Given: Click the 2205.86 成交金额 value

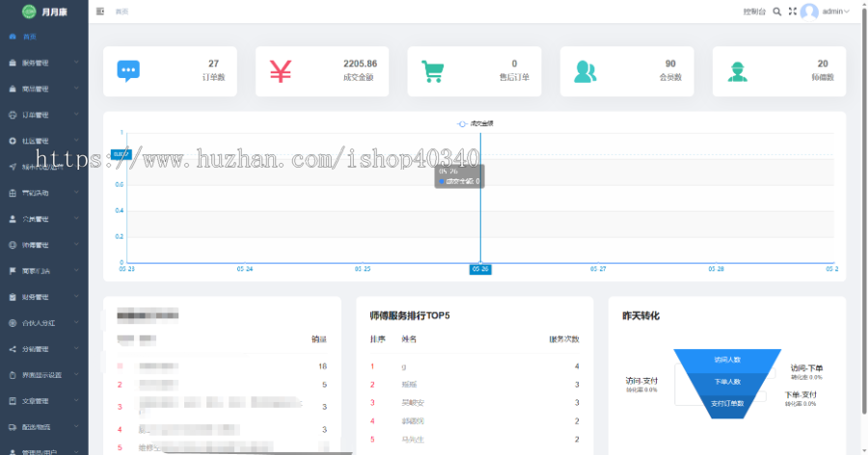Looking at the screenshot, I should tap(360, 64).
